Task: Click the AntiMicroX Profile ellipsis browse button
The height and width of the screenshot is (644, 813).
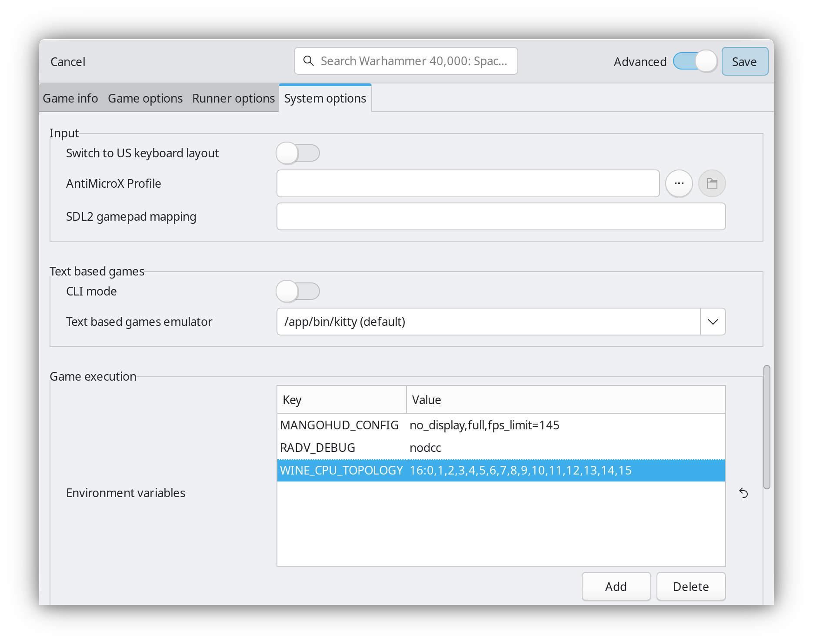Action: click(x=679, y=183)
